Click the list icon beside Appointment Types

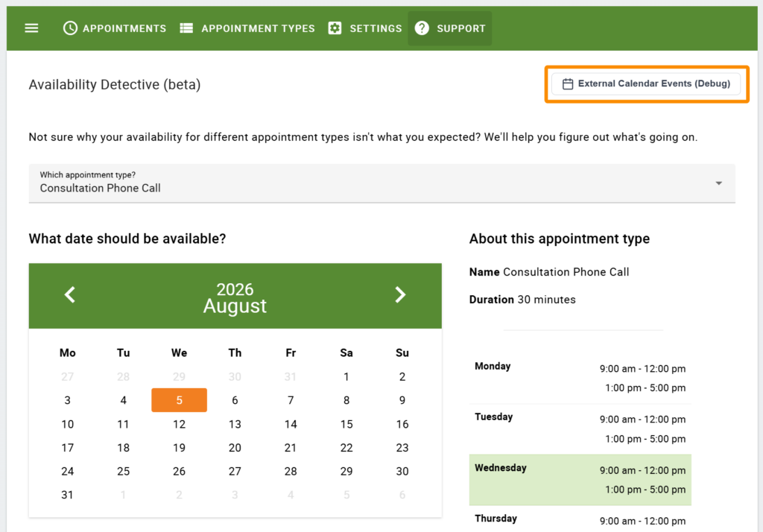(x=186, y=28)
